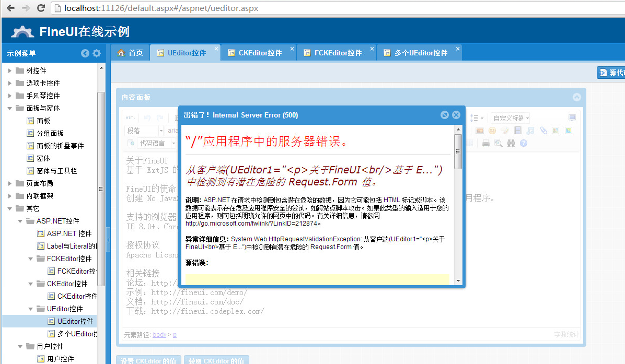625x364 pixels.
Task: Collapse the 其它 folder arrow
Action: (x=10, y=209)
